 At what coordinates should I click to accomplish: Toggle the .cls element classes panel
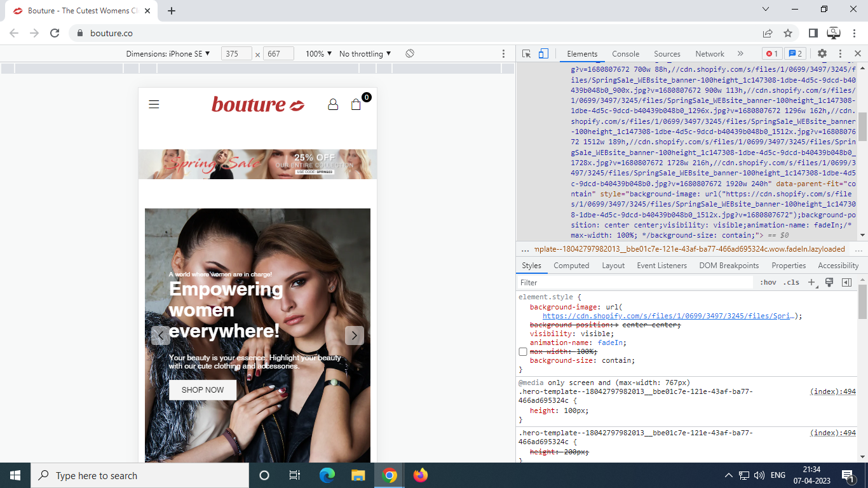pos(791,283)
